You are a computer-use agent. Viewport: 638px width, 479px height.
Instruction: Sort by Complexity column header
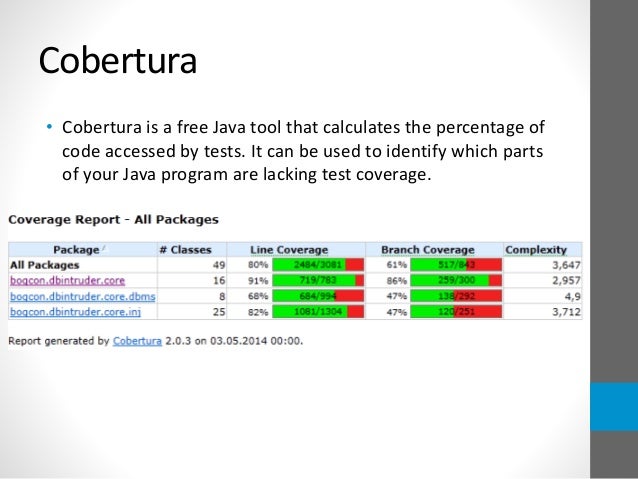(x=536, y=250)
